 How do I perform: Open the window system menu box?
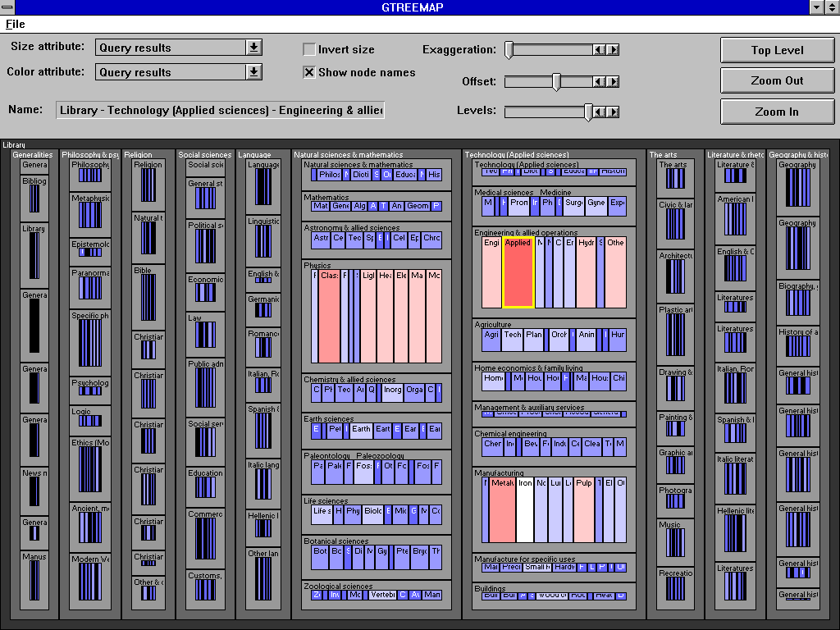point(7,7)
